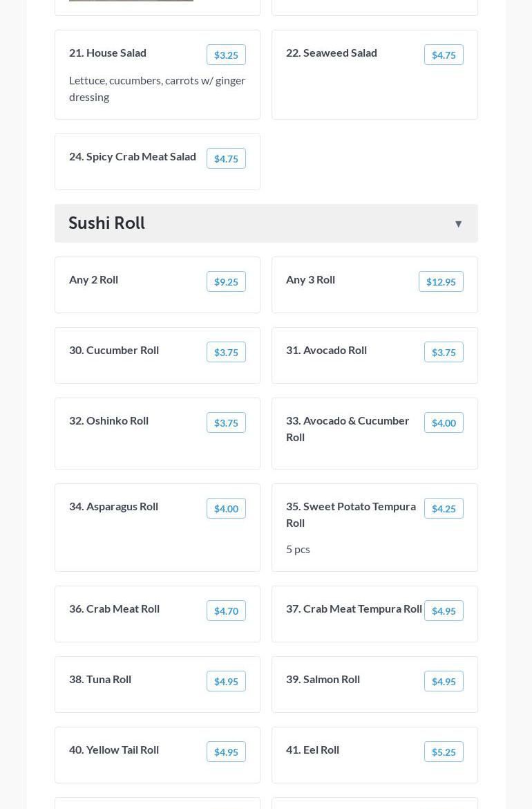This screenshot has height=809, width=532.
Task: Select the 31. Avocado Roll $3.75 price
Action: click(444, 353)
